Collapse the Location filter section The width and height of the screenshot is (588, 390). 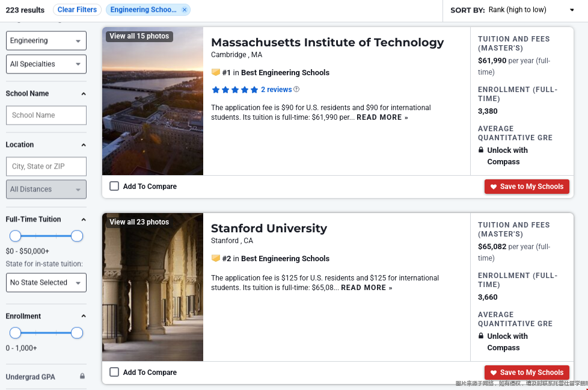(x=84, y=145)
